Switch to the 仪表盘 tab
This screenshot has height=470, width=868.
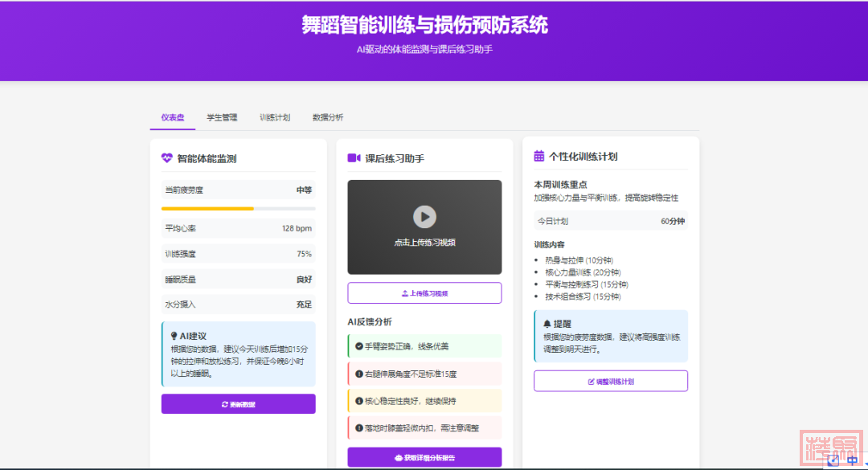point(172,117)
